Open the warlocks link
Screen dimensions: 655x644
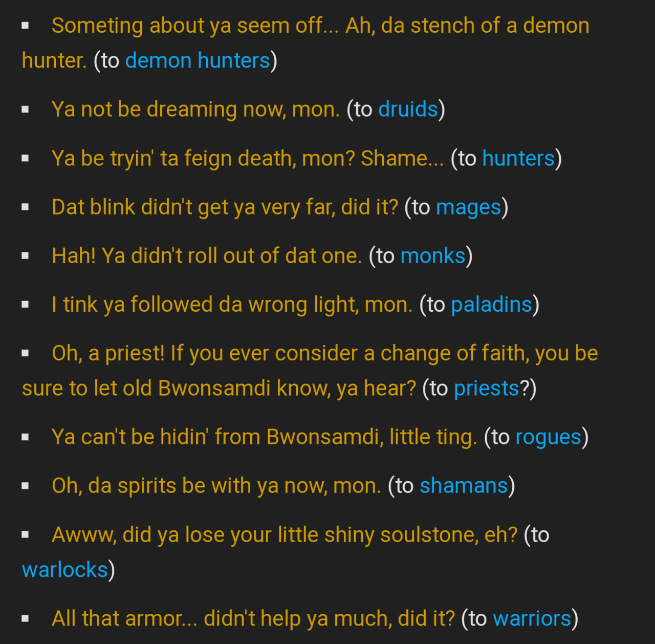(65, 570)
